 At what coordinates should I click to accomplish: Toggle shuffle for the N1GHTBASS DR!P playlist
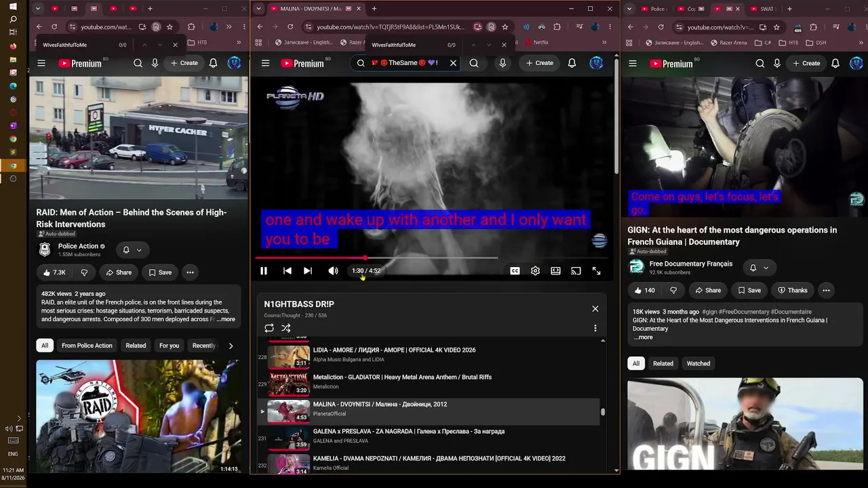[286, 328]
